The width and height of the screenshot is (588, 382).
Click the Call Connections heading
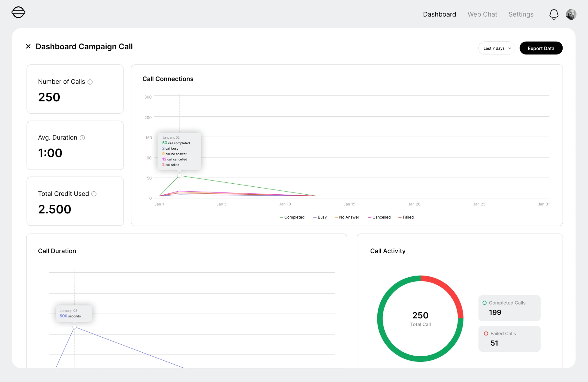(x=168, y=79)
